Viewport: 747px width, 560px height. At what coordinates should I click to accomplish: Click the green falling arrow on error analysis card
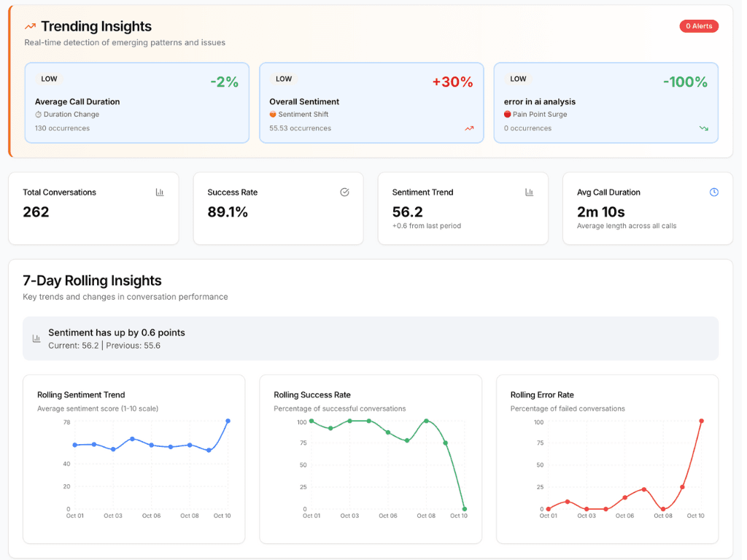pyautogui.click(x=704, y=128)
